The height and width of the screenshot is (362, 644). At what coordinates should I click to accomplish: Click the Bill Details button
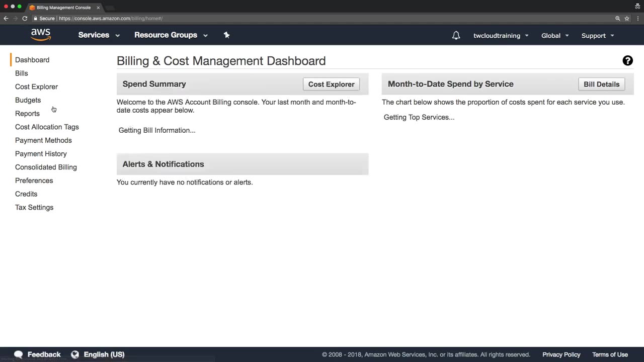601,84
